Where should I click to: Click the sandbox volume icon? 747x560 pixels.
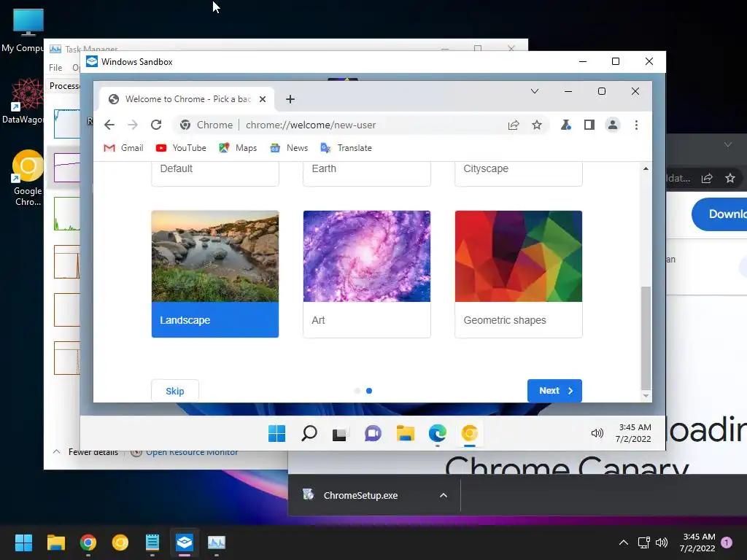(x=597, y=433)
